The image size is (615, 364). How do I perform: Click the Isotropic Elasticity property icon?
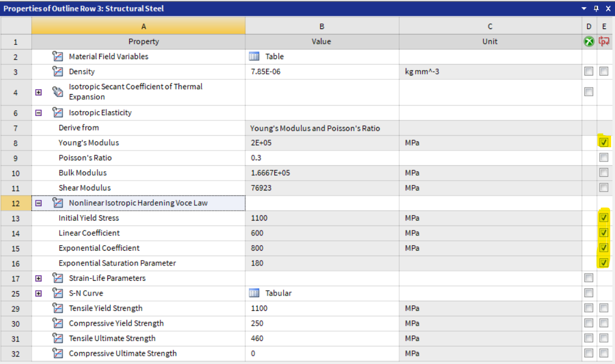tap(57, 112)
